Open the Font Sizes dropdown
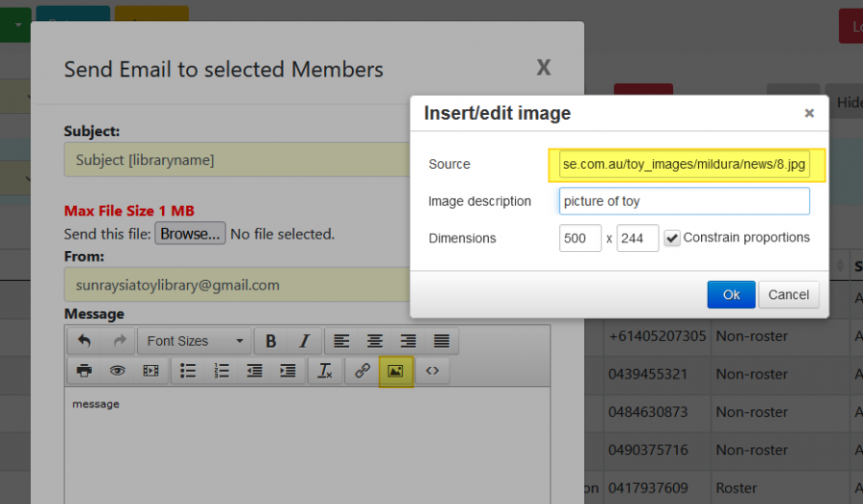 [196, 341]
